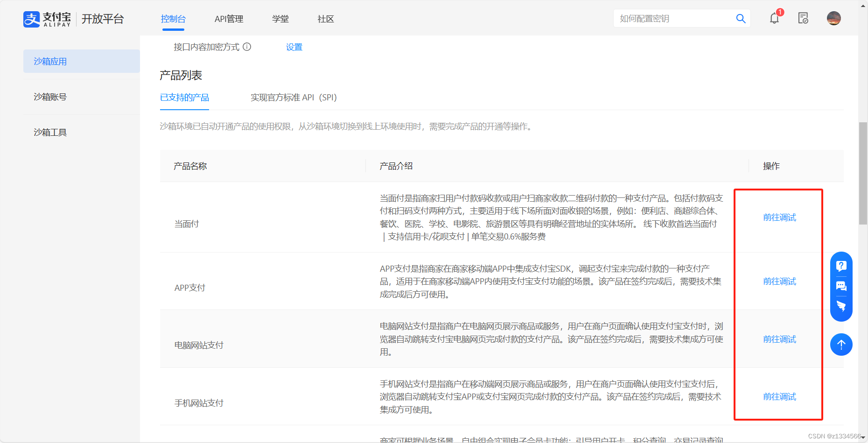Open the document checklist icon
The width and height of the screenshot is (868, 443).
[x=803, y=18]
